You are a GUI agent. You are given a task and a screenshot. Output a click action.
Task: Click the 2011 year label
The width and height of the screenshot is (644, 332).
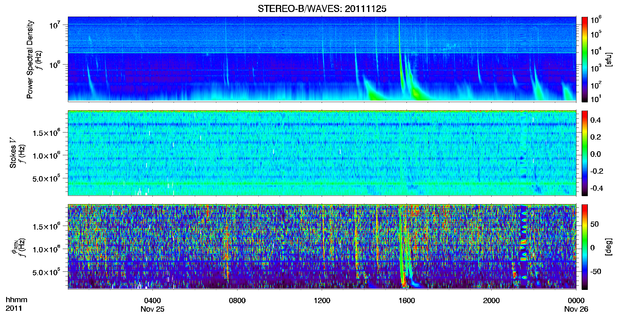pos(14,308)
